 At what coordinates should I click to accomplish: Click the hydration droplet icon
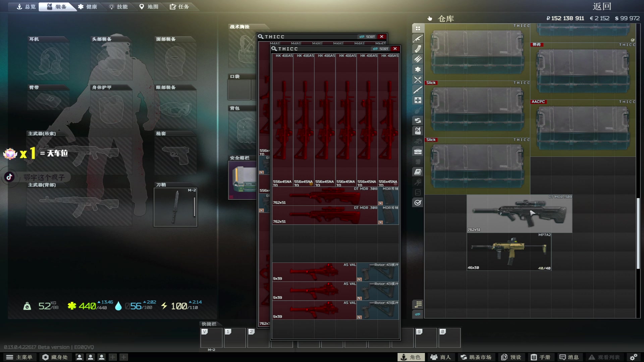(118, 306)
